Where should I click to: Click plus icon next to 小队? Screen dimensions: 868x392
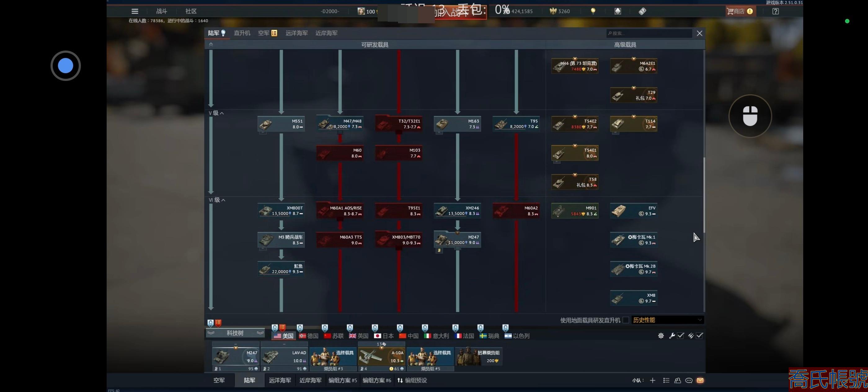click(x=652, y=380)
